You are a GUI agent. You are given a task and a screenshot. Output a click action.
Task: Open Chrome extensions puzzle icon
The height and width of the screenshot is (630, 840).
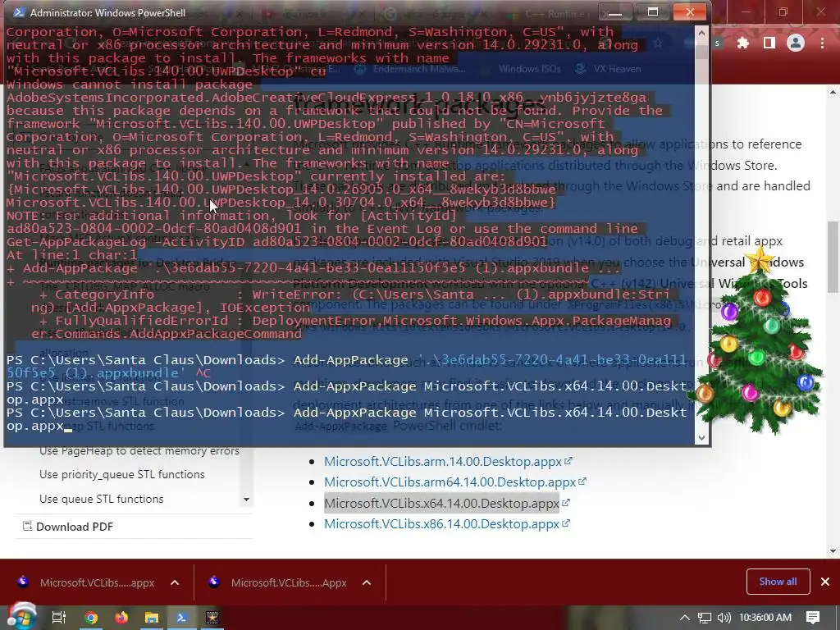click(743, 43)
